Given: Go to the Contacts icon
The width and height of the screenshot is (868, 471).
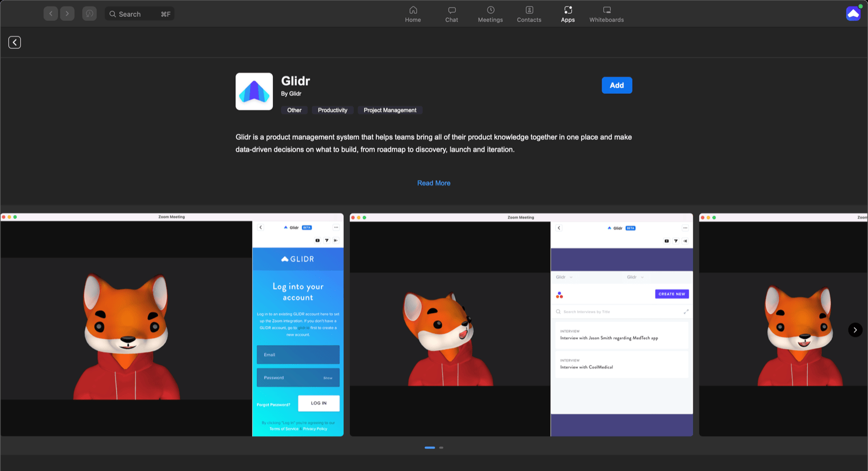Looking at the screenshot, I should coord(529,10).
